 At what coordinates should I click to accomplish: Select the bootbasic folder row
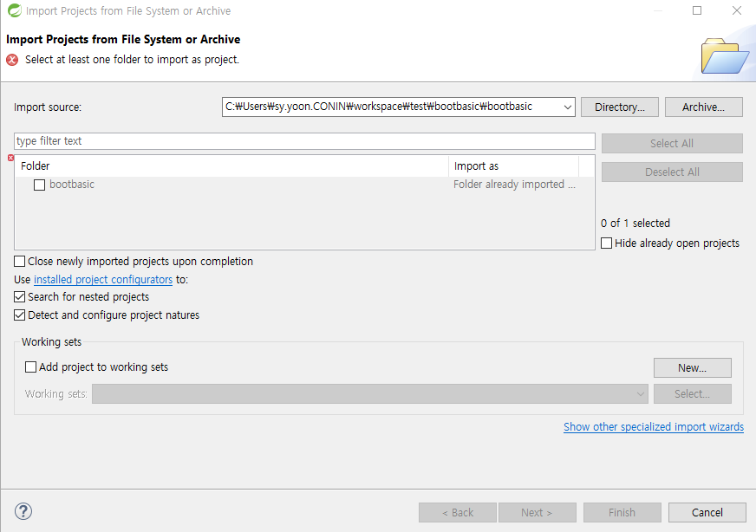[304, 185]
